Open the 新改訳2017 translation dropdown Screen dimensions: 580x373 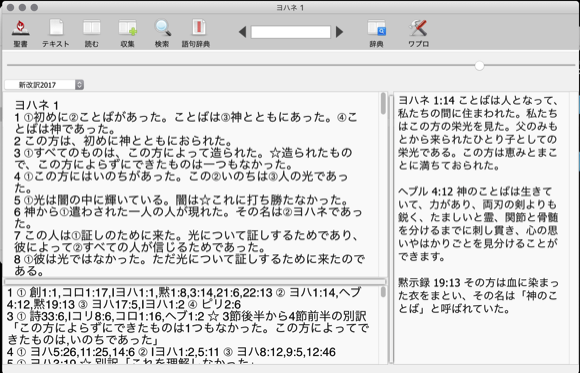[x=44, y=85]
